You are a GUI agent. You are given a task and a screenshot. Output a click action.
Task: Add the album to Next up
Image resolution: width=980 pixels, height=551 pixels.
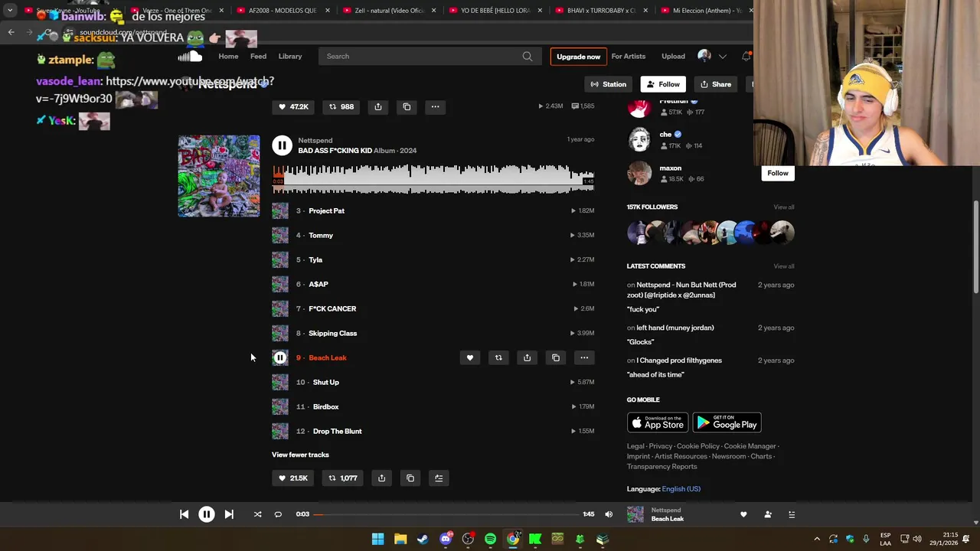[x=439, y=478]
